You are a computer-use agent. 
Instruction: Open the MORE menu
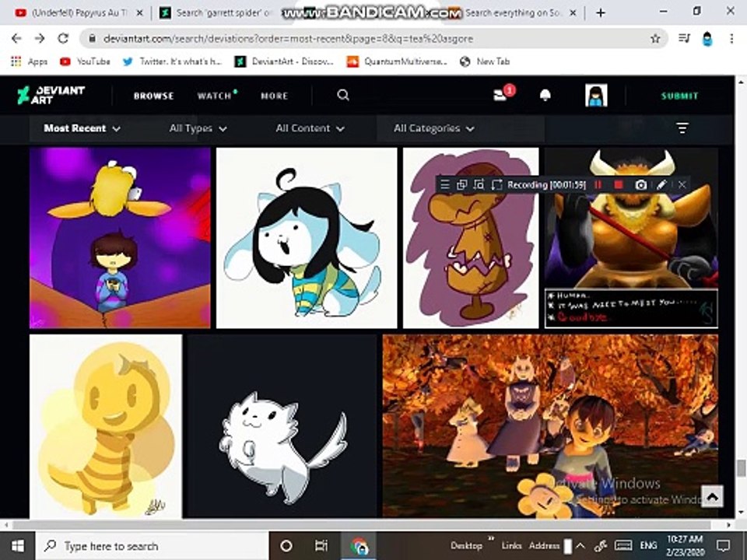[x=275, y=96]
